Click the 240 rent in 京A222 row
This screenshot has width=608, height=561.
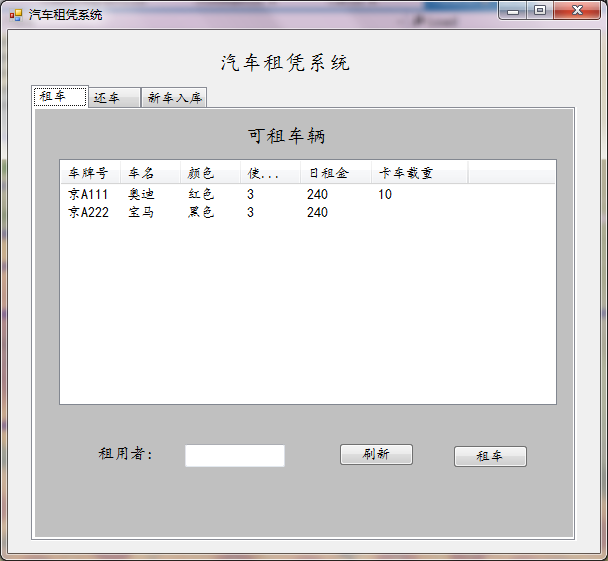(x=318, y=212)
